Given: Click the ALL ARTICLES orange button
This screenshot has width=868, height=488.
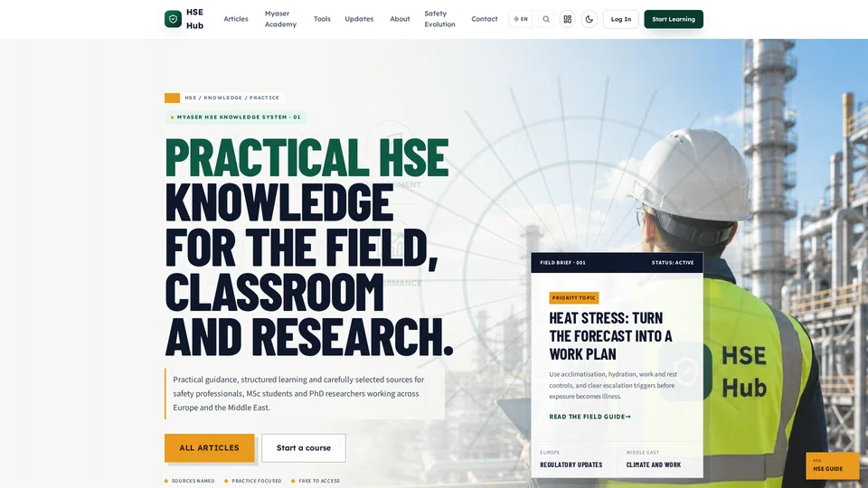Looking at the screenshot, I should click(209, 447).
